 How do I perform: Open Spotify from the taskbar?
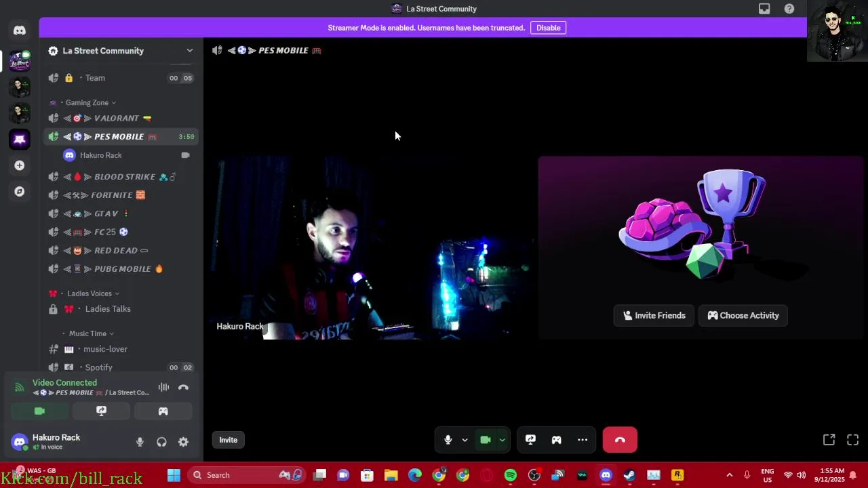[x=511, y=475]
